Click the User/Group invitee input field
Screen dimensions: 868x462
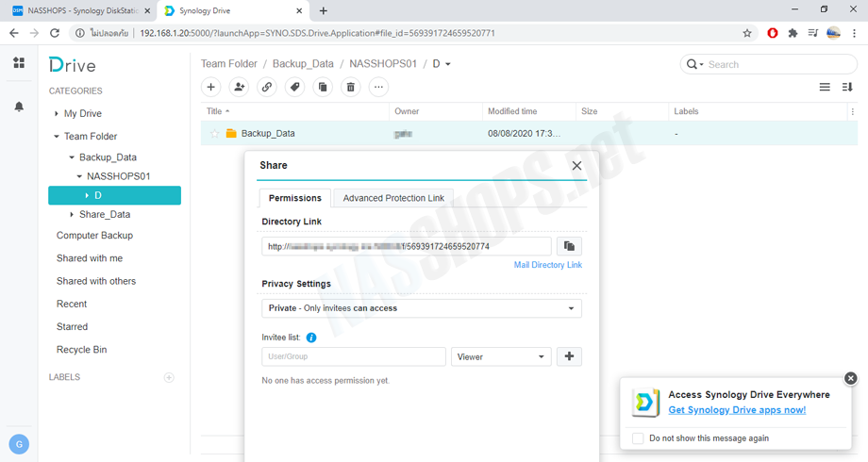(x=354, y=356)
